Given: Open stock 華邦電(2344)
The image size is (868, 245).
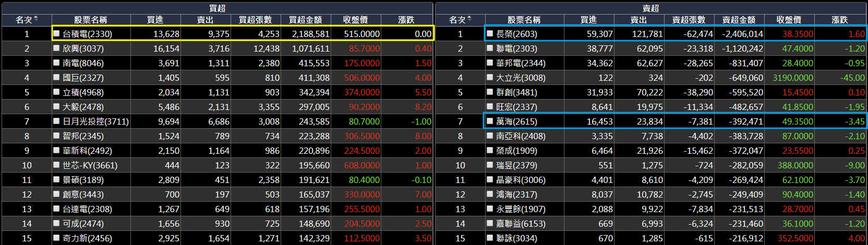Looking at the screenshot, I should pyautogui.click(x=521, y=63).
